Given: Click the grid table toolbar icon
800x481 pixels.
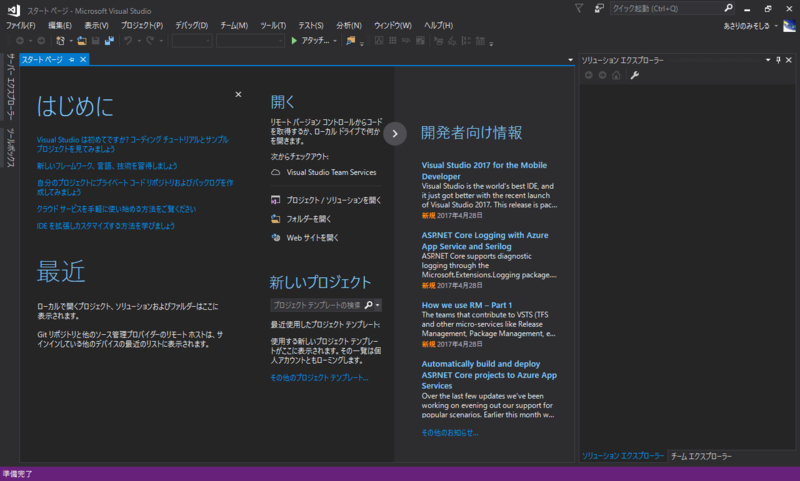Looking at the screenshot, I should [392, 40].
